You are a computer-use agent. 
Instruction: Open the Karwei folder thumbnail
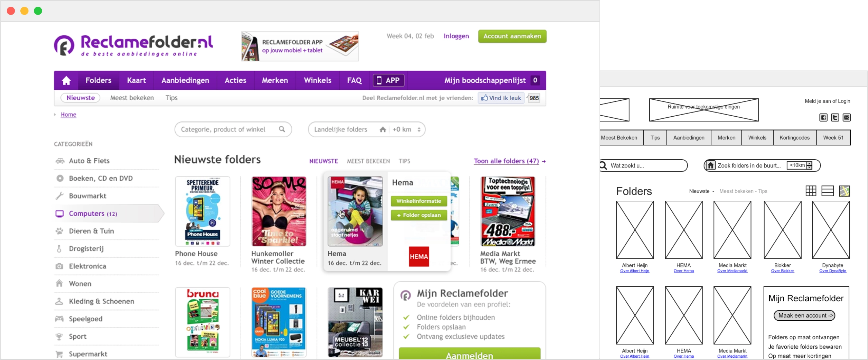[355, 322]
